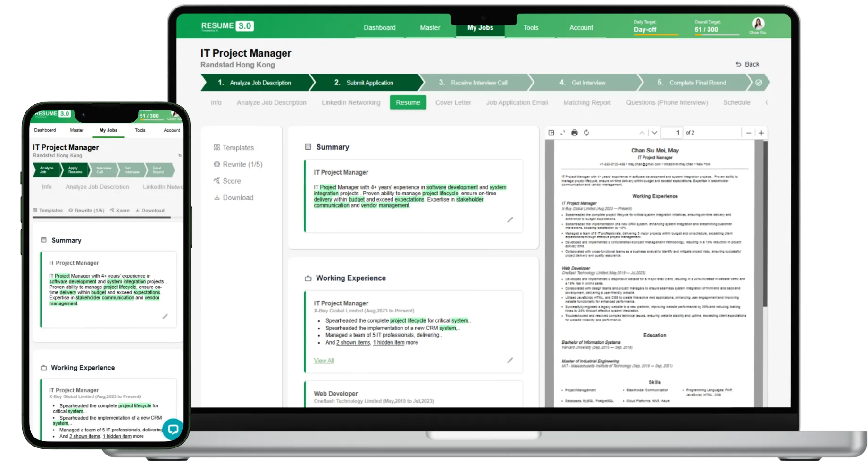Screen dimensions: 868x472
Task: Select the Analyze Job step on the phone
Action: coord(46,170)
